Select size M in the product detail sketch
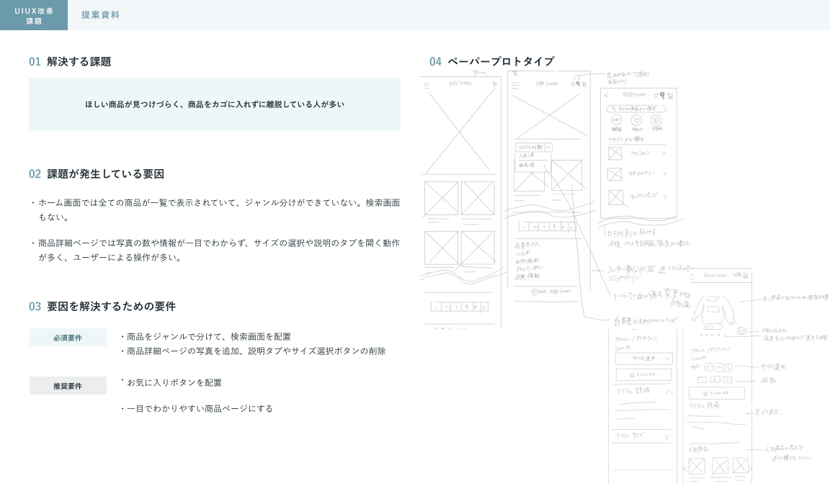Image resolution: width=830 pixels, height=504 pixels. point(718,367)
